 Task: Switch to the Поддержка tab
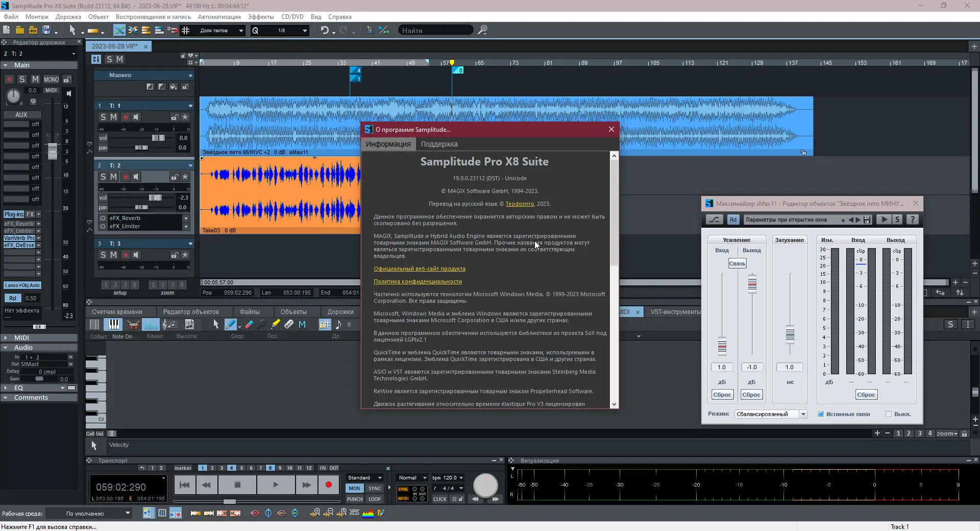[x=439, y=144]
